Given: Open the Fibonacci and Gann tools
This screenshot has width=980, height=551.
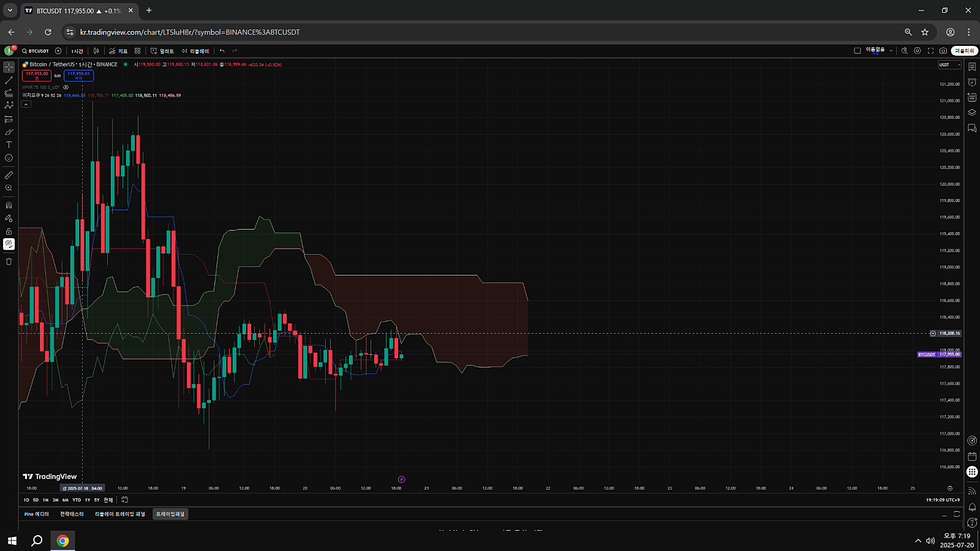Looking at the screenshot, I should [x=9, y=93].
